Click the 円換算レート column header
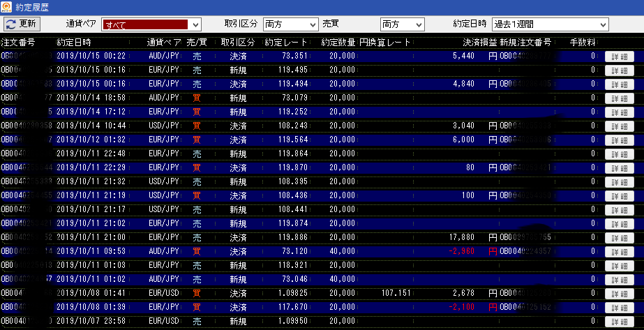 (x=385, y=43)
